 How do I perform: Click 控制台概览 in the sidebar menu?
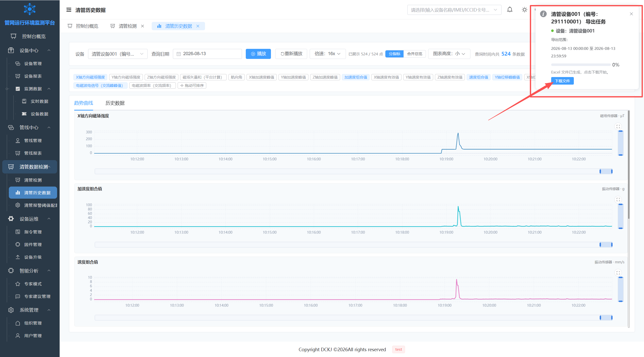pos(30,36)
